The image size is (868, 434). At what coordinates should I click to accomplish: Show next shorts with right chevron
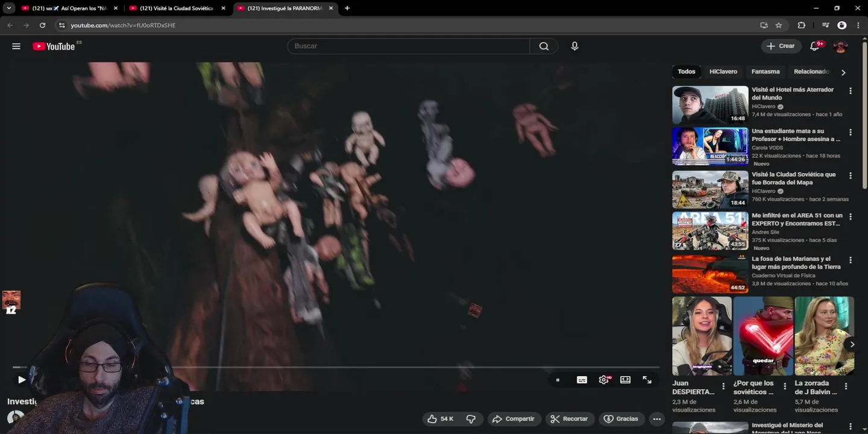852,344
